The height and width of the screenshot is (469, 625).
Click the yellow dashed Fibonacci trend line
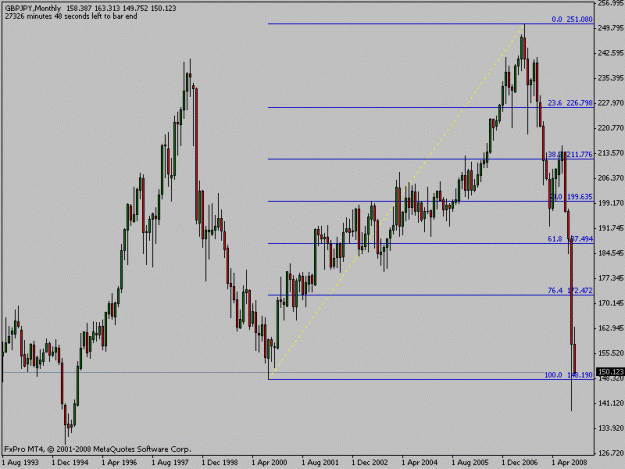[397, 201]
